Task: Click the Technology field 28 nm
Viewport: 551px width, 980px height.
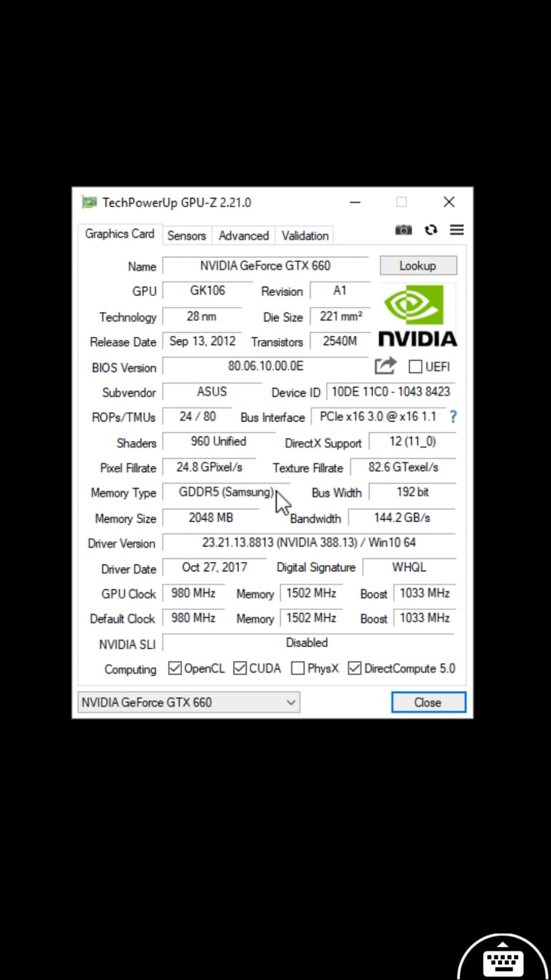Action: click(202, 316)
